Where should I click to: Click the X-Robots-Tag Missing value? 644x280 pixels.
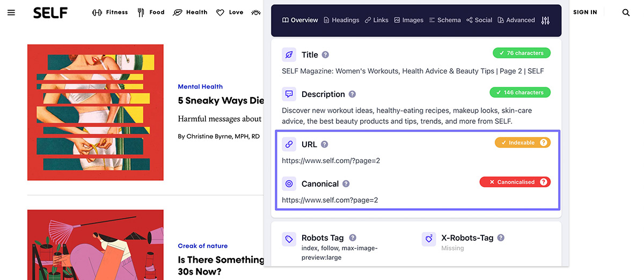[x=452, y=248]
